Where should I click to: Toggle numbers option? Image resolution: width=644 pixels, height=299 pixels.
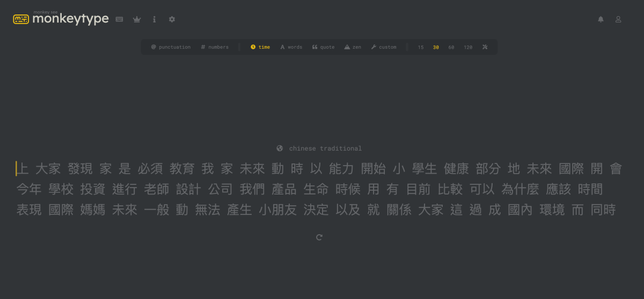215,47
